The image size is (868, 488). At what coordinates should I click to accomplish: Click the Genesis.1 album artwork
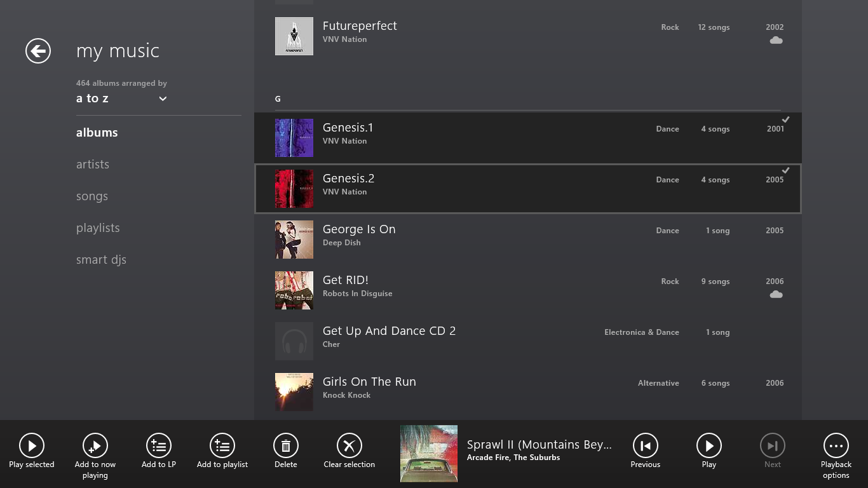point(294,138)
